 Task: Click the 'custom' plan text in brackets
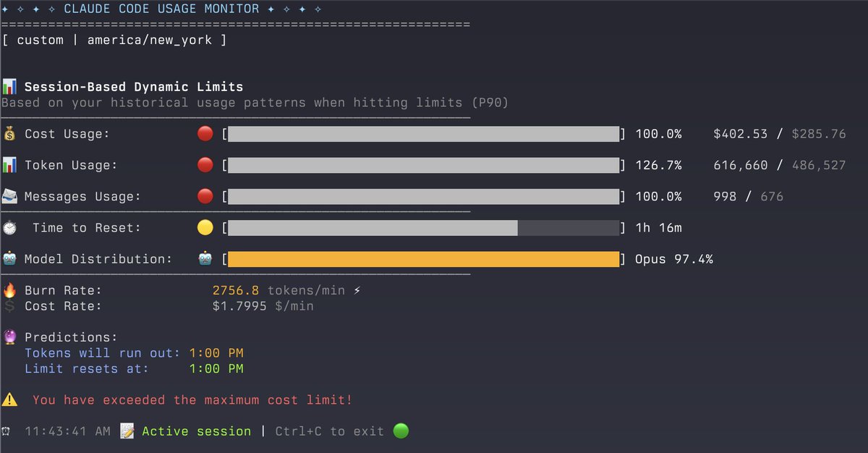click(41, 40)
